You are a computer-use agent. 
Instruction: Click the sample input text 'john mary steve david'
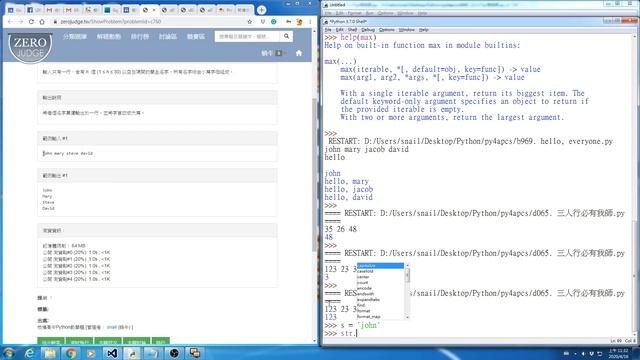(68, 153)
